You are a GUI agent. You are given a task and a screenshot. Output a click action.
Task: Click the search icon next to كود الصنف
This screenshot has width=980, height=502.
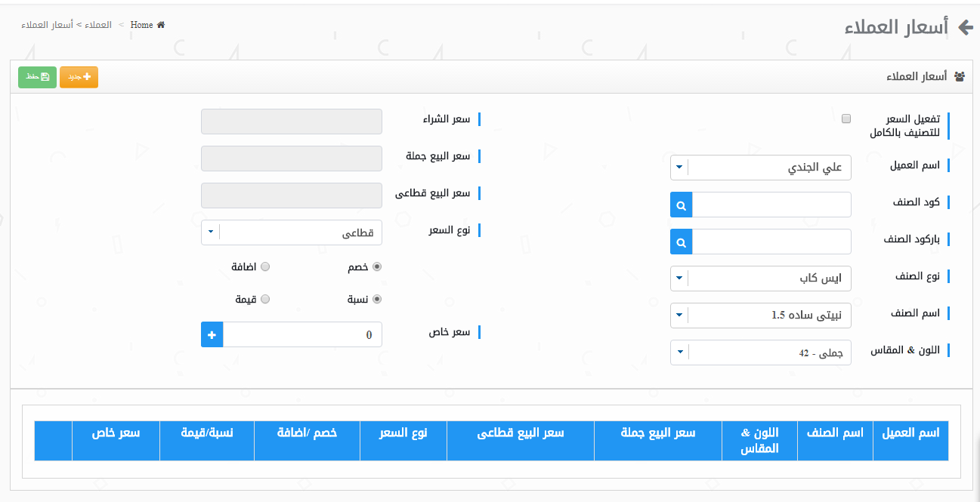(x=682, y=205)
